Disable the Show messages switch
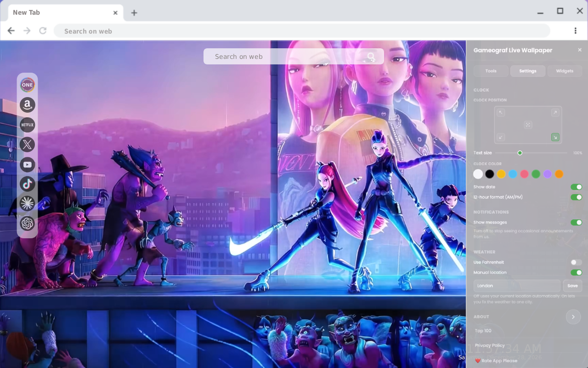Image resolution: width=588 pixels, height=368 pixels. (576, 222)
